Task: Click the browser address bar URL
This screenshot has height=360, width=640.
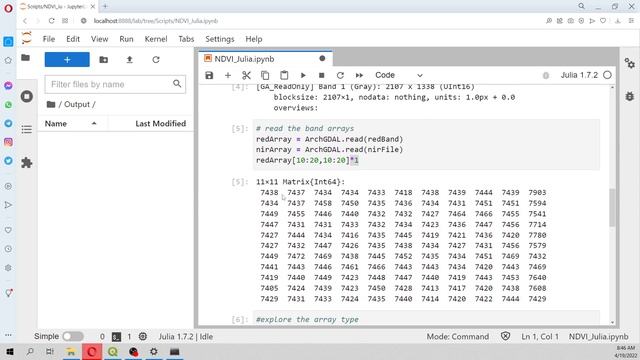Action: 156,21
